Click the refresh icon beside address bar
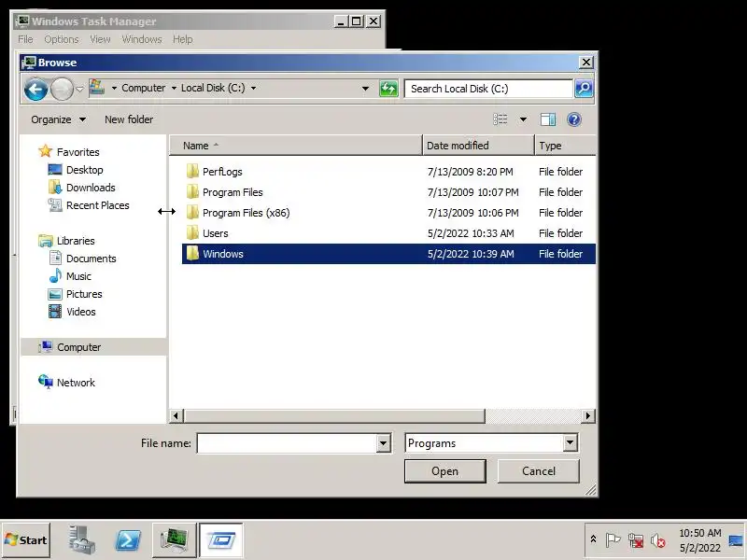Screen dimensions: 747x560 [388, 89]
